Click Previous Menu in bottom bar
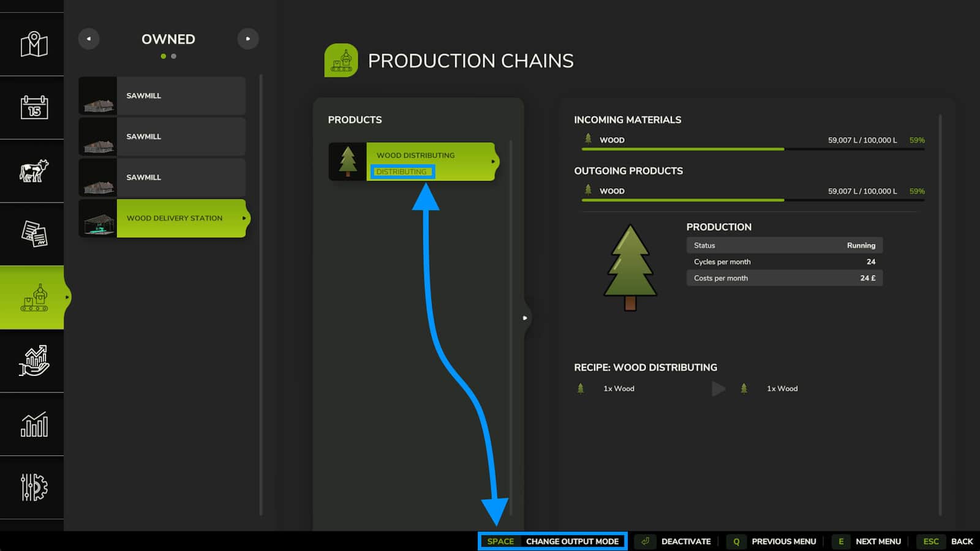 (x=772, y=541)
